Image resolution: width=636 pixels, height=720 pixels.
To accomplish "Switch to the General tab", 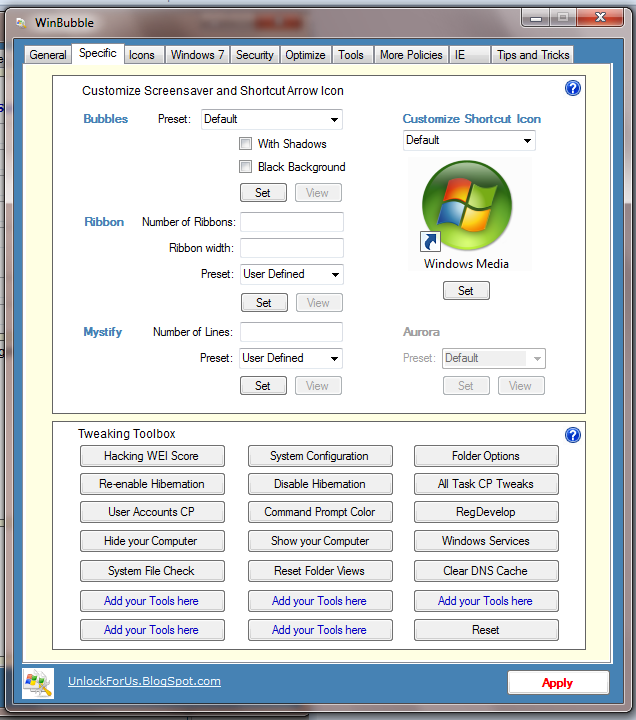I will [x=48, y=55].
